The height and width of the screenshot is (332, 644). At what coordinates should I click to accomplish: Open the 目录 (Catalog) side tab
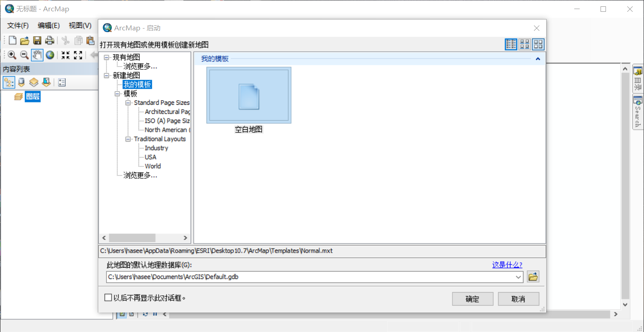(638, 78)
